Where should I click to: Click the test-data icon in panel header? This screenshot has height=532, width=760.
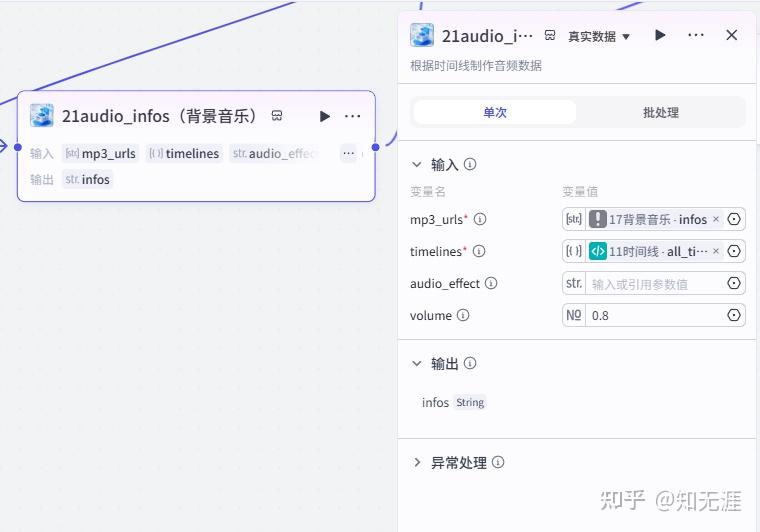550,35
